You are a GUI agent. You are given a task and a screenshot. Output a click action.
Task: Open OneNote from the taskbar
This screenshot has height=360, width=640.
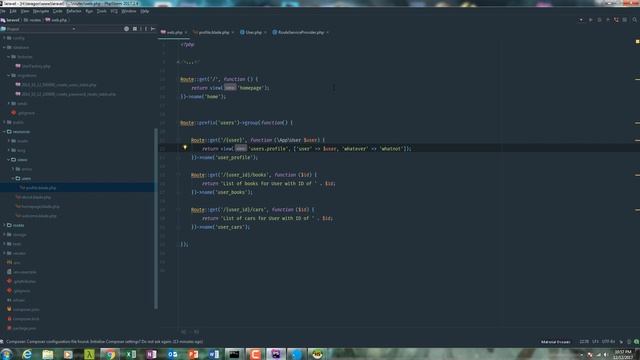151,354
